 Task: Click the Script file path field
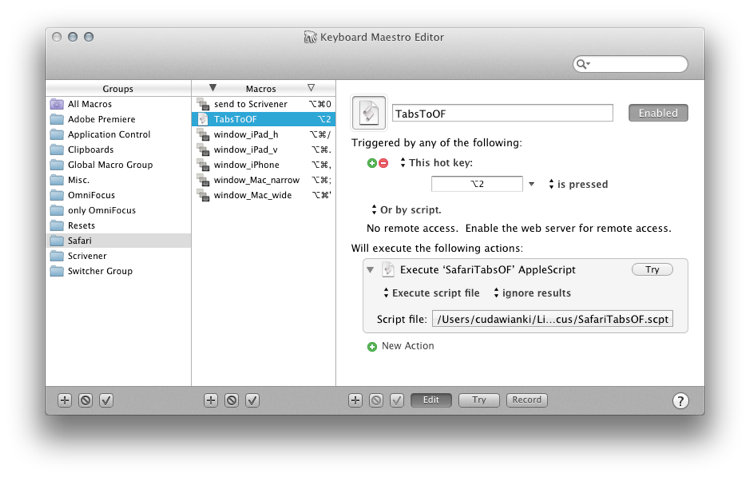click(x=552, y=319)
